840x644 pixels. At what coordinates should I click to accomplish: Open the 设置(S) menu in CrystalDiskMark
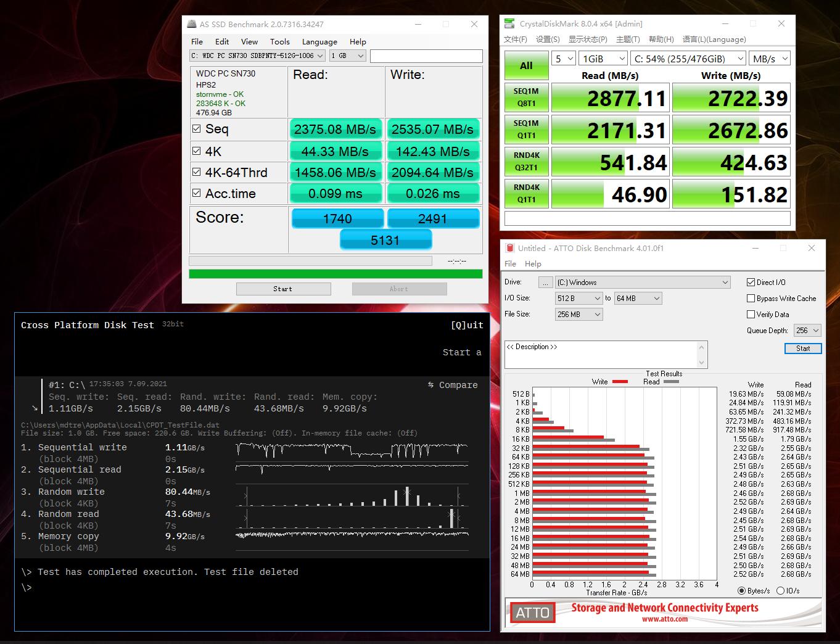(548, 39)
